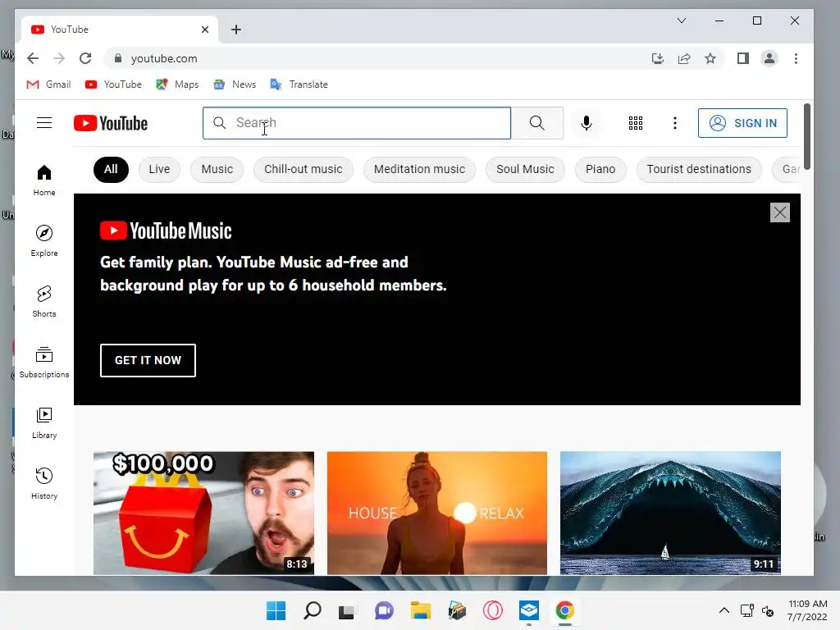Click the YouTube logo
Screen dimensions: 840x630
coord(111,123)
